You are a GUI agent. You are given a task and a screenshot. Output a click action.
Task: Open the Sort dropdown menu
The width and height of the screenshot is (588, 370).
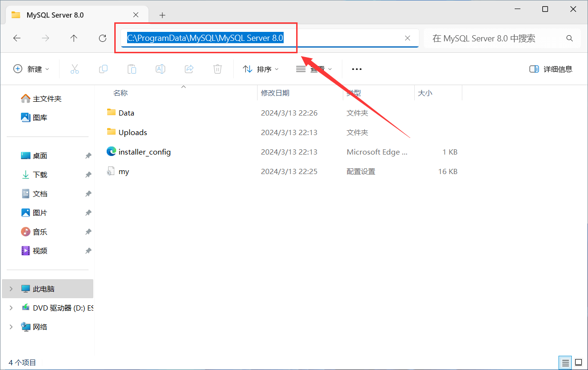click(x=261, y=69)
